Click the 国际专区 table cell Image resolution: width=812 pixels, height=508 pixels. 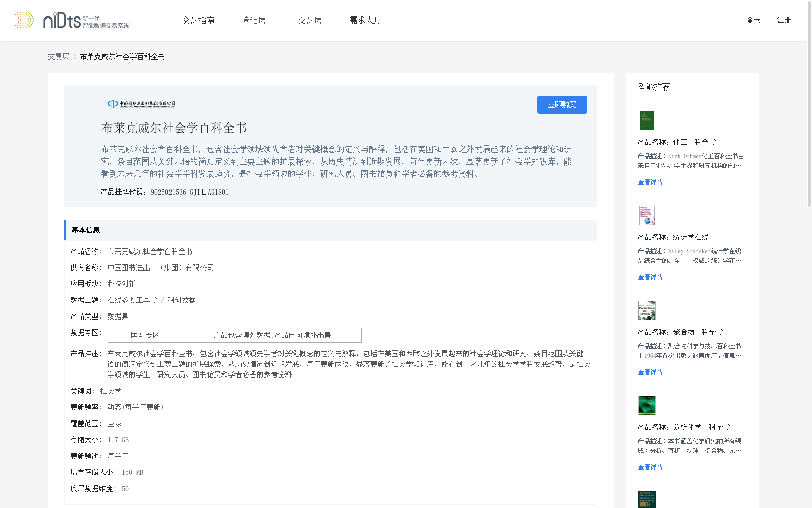[146, 335]
